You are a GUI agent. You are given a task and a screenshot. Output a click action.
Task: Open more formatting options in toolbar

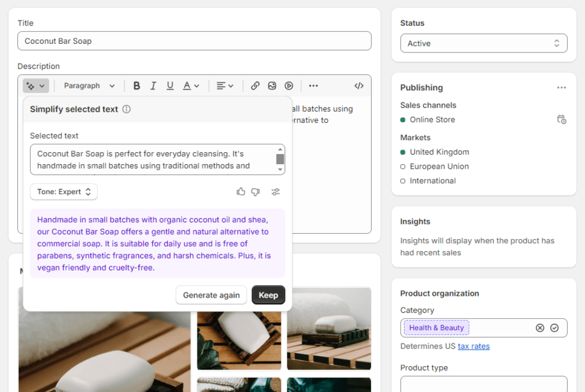(313, 85)
